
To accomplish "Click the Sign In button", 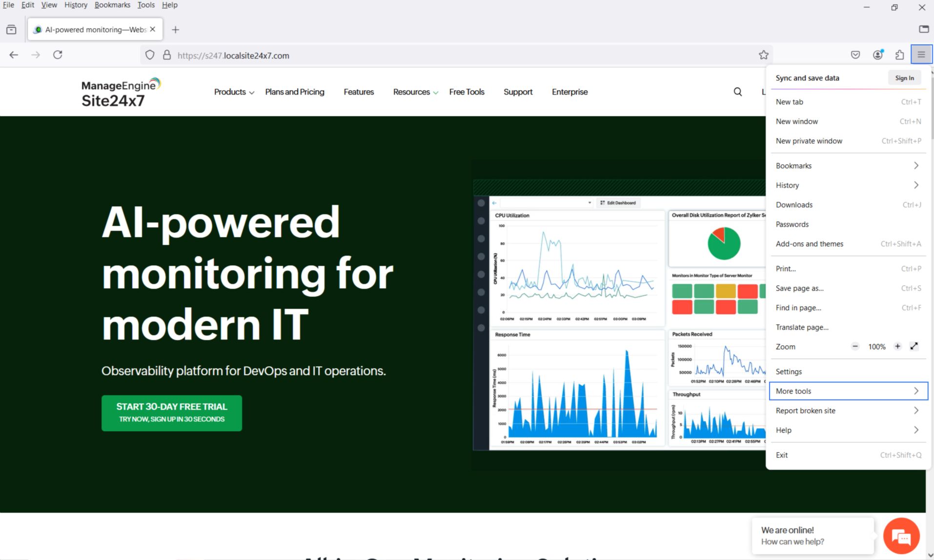I will [904, 78].
